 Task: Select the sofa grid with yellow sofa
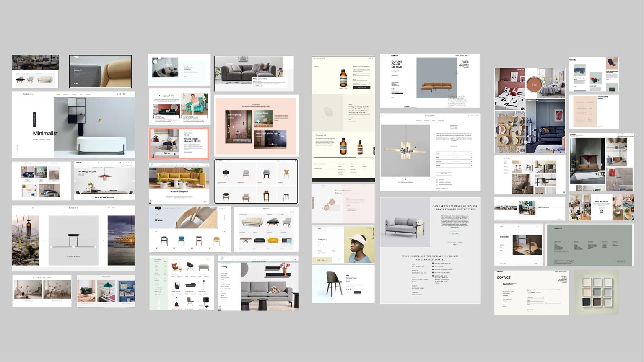pyautogui.click(x=266, y=229)
